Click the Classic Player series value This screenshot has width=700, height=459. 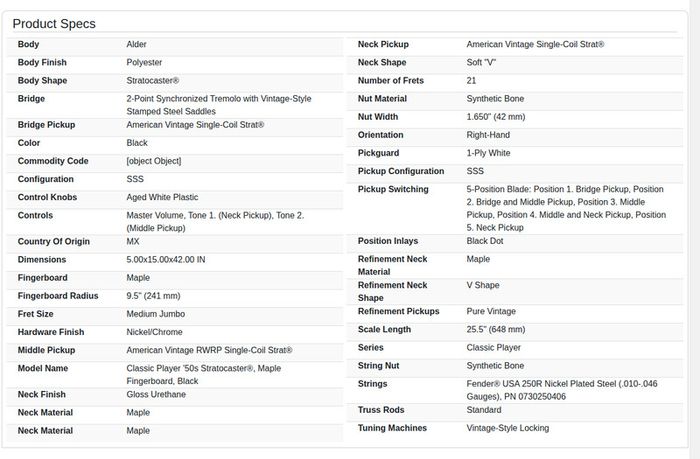[x=493, y=347]
